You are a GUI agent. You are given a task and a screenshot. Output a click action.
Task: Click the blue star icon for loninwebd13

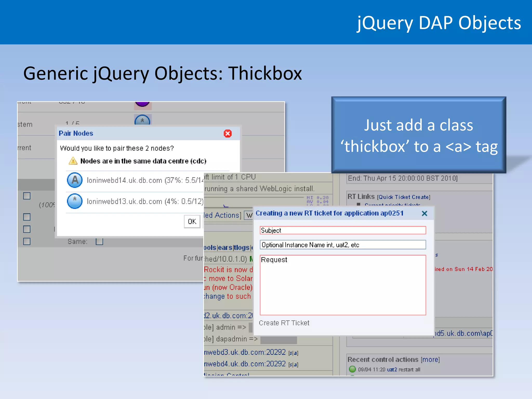pyautogui.click(x=75, y=201)
